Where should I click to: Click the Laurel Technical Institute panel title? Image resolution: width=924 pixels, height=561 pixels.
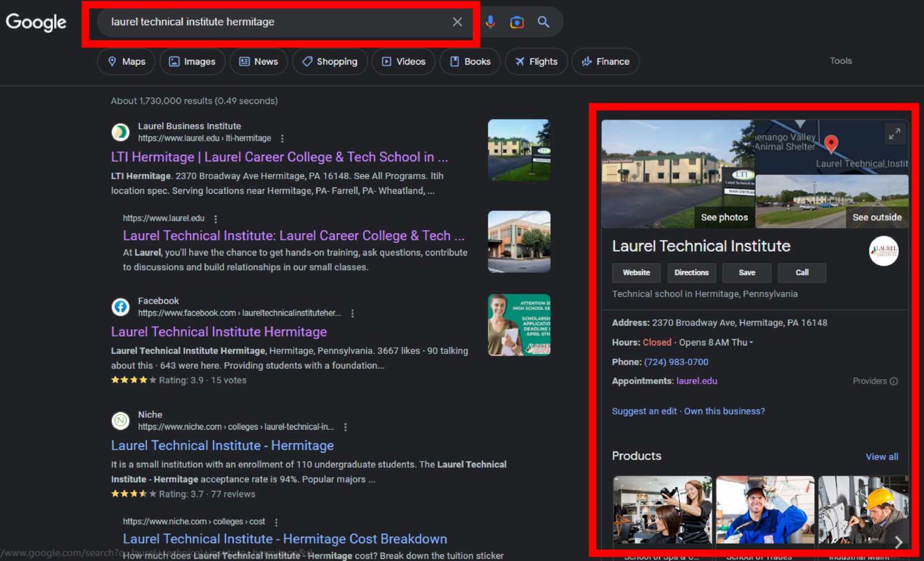pos(701,246)
